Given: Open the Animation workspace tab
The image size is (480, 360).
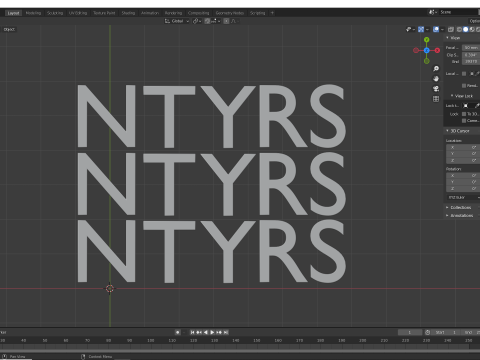Looking at the screenshot, I should (150, 13).
